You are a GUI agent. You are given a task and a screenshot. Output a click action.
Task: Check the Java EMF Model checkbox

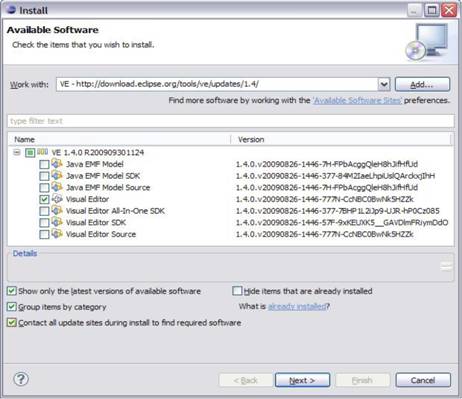point(44,164)
